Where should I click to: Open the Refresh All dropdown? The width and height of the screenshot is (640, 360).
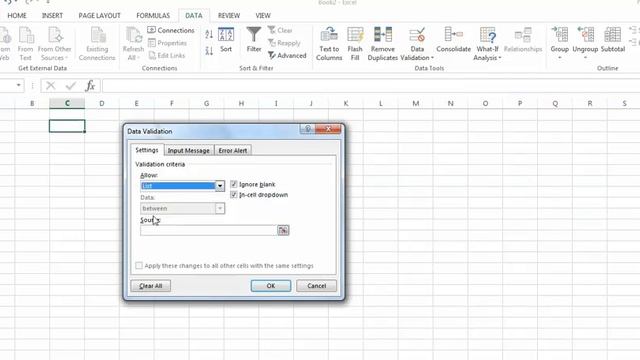click(x=133, y=44)
